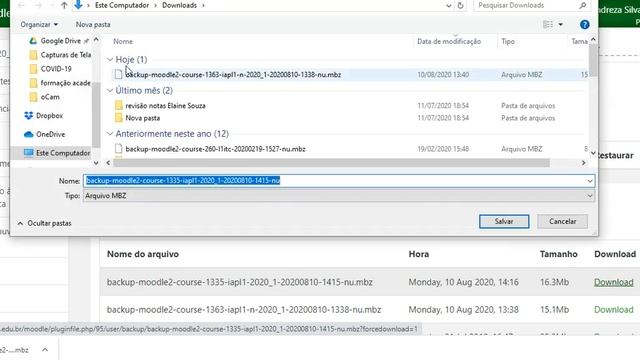Select revisão notas Elaine Souza folder
Viewport: 640px width, 360px height.
click(x=165, y=106)
